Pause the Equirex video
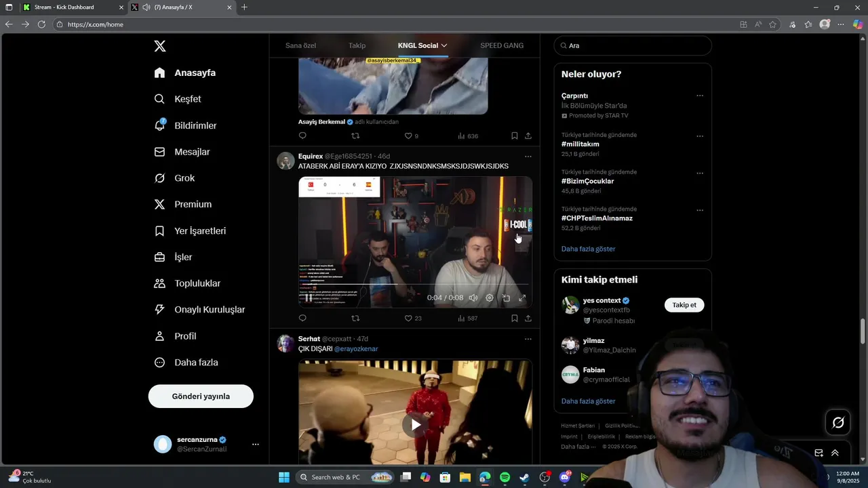The height and width of the screenshot is (488, 868). 309,298
